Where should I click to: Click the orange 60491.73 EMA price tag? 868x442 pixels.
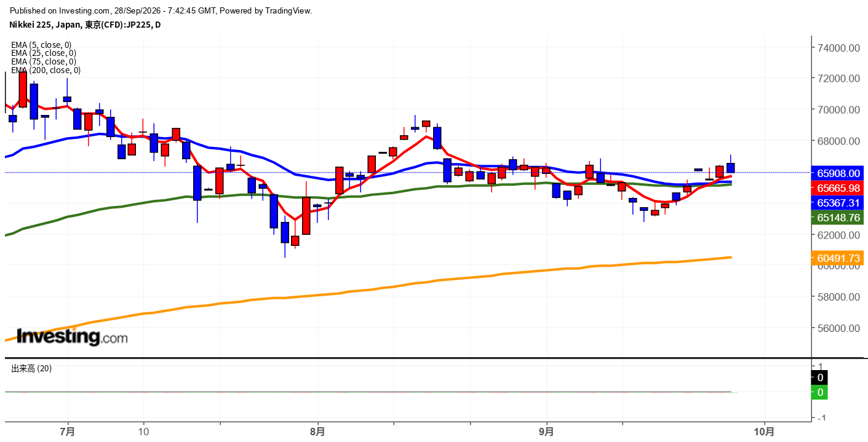pos(837,259)
